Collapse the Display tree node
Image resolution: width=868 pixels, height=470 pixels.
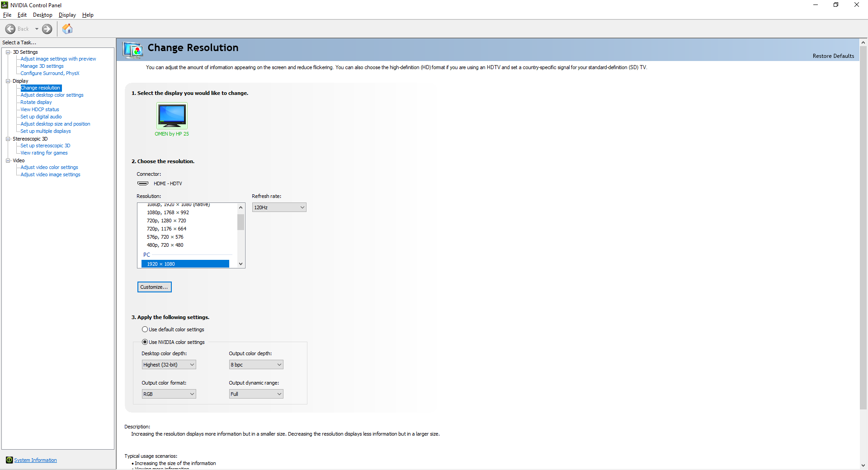(x=8, y=81)
